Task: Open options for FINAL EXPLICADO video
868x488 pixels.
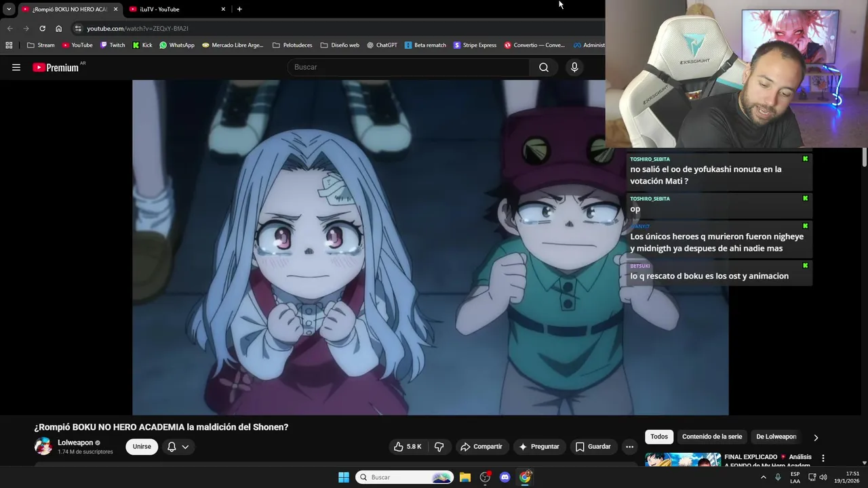Action: point(823,458)
